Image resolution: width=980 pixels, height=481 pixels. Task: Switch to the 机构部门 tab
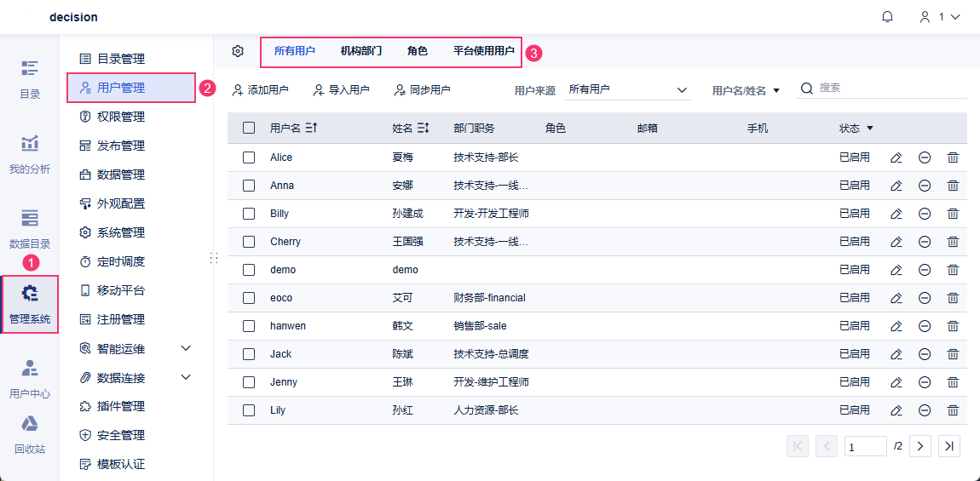[x=361, y=51]
